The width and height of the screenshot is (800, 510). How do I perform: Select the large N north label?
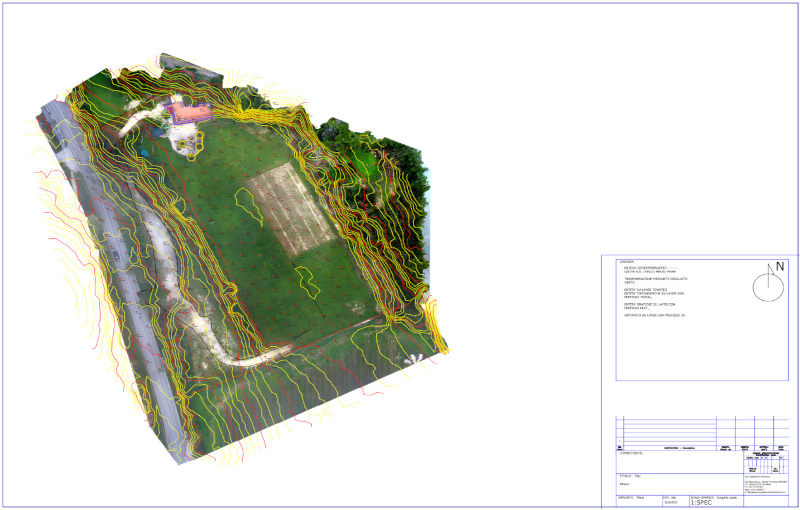pyautogui.click(x=780, y=266)
